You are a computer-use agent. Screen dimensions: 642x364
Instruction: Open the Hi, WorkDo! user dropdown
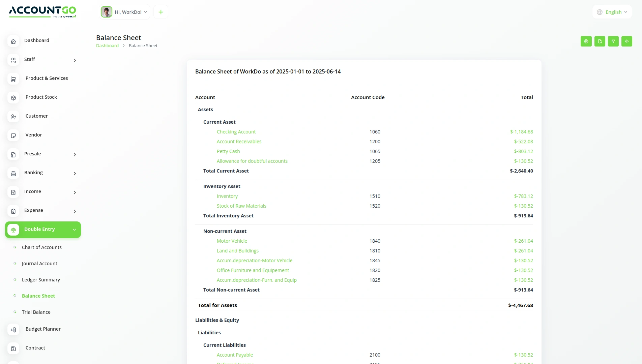[125, 12]
